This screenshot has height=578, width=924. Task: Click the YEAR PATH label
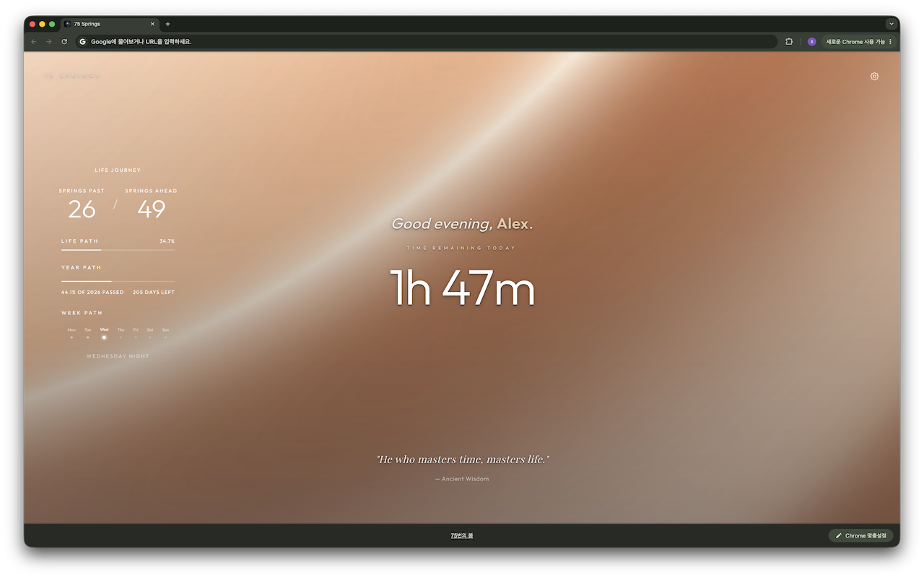coord(81,267)
